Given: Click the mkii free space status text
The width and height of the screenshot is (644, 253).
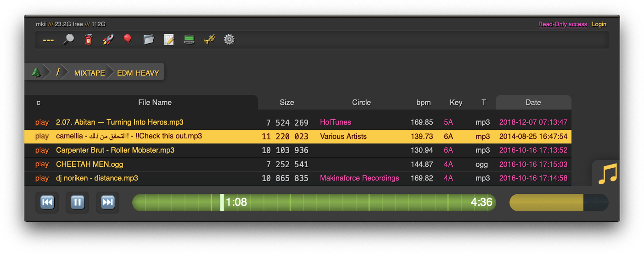Looking at the screenshot, I should (71, 24).
